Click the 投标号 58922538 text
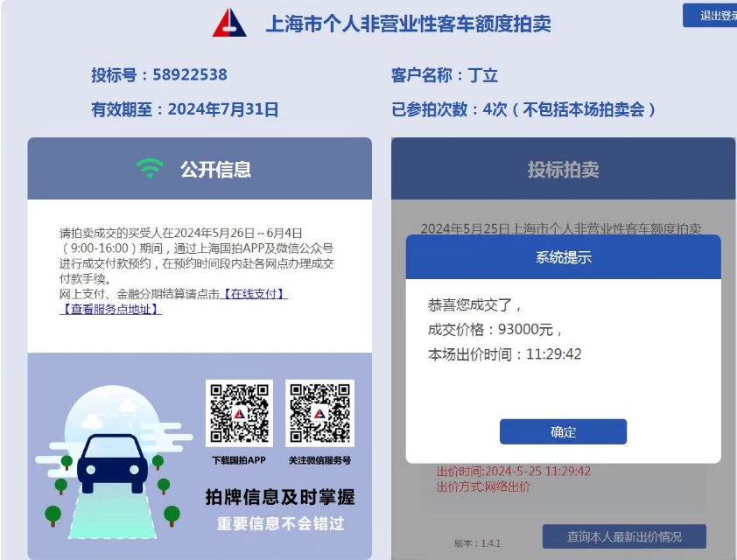 (159, 74)
